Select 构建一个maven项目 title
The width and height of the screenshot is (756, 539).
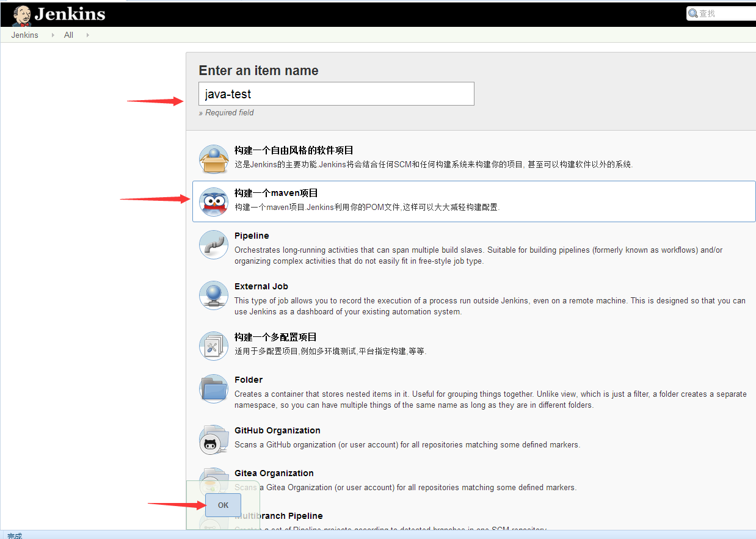point(276,193)
